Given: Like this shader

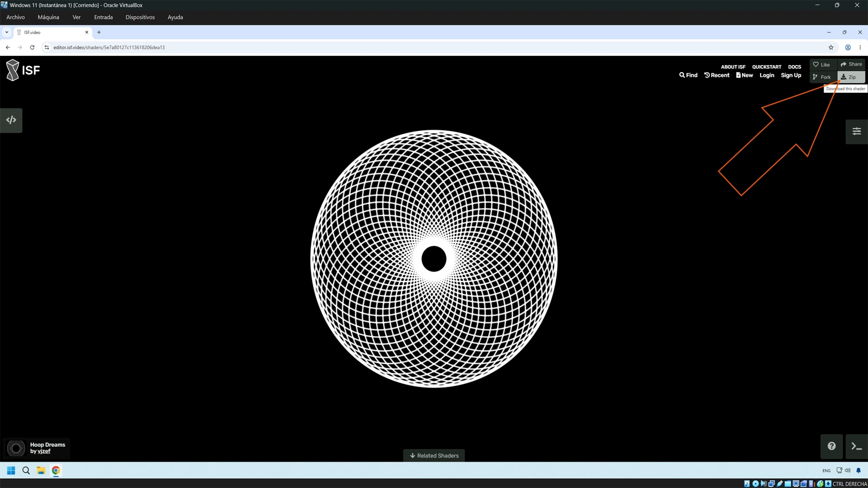Looking at the screenshot, I should coord(822,65).
